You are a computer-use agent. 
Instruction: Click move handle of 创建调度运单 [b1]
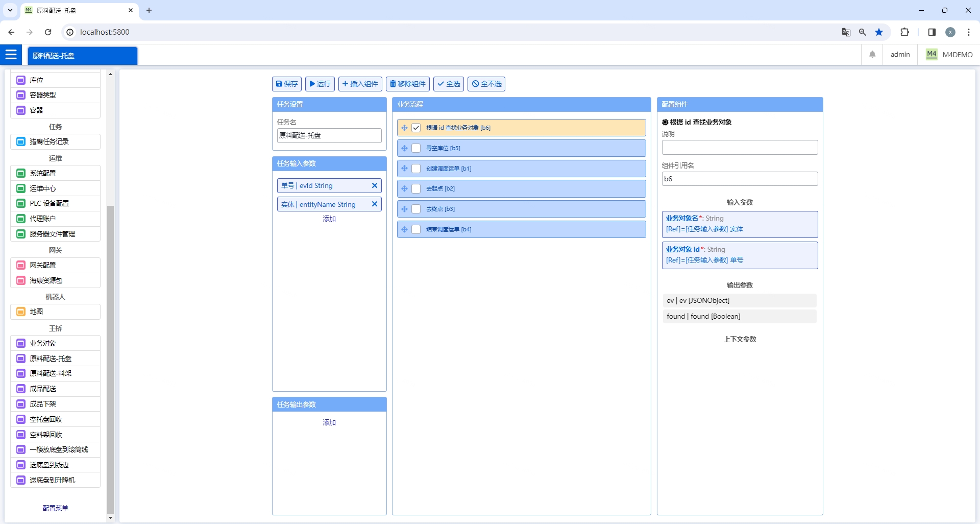(404, 168)
